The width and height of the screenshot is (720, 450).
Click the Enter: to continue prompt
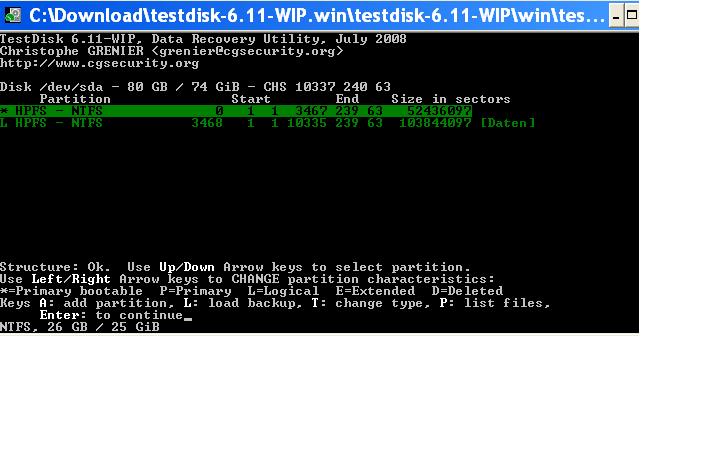point(112,315)
